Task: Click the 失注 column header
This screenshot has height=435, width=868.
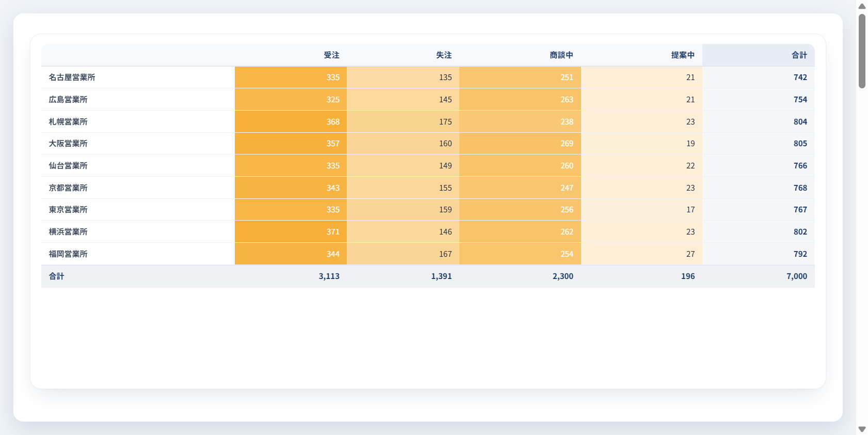Action: pos(403,55)
